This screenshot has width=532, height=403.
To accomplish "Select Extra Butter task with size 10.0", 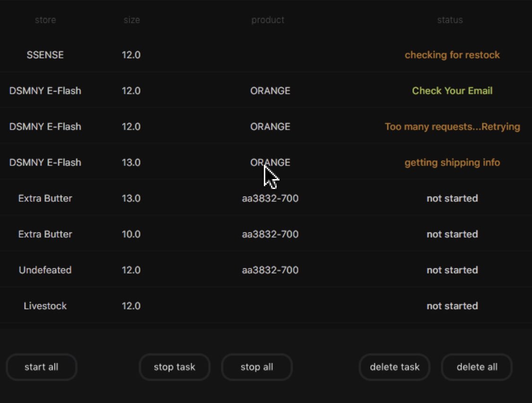I will point(266,234).
